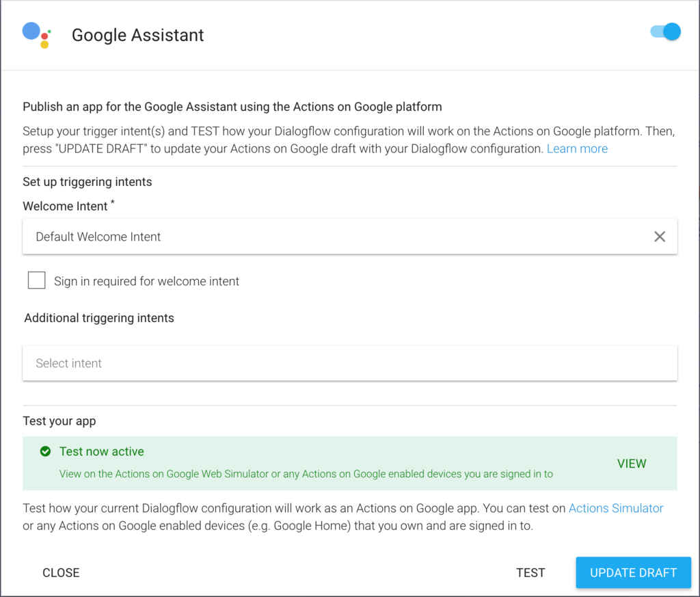700x597 pixels.
Task: Click VIEW in the green test banner
Action: (632, 464)
